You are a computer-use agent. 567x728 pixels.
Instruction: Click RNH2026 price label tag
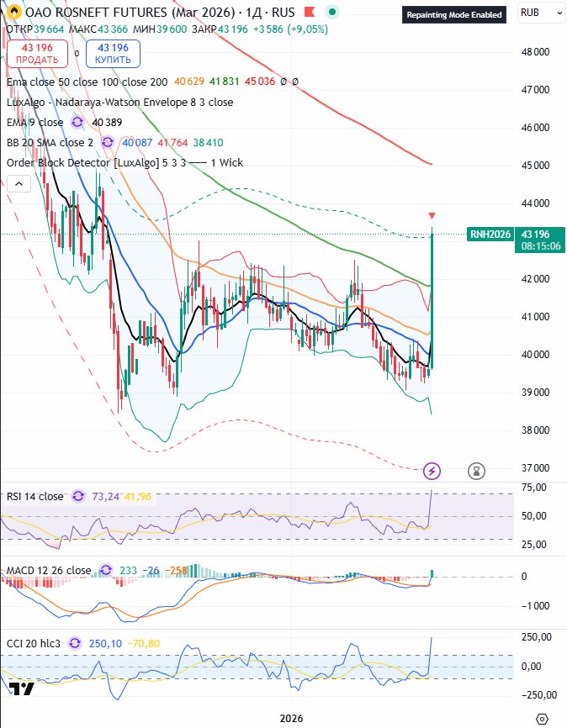point(490,234)
